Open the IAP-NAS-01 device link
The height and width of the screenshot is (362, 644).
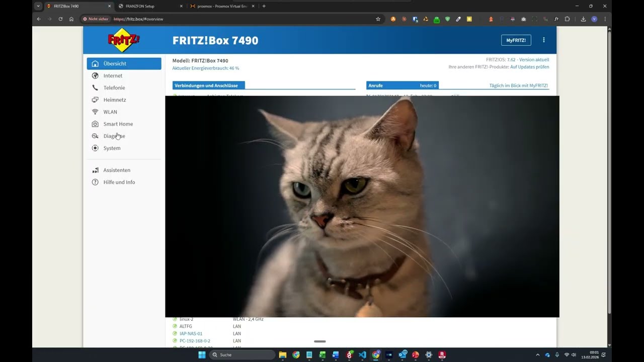tap(191, 333)
